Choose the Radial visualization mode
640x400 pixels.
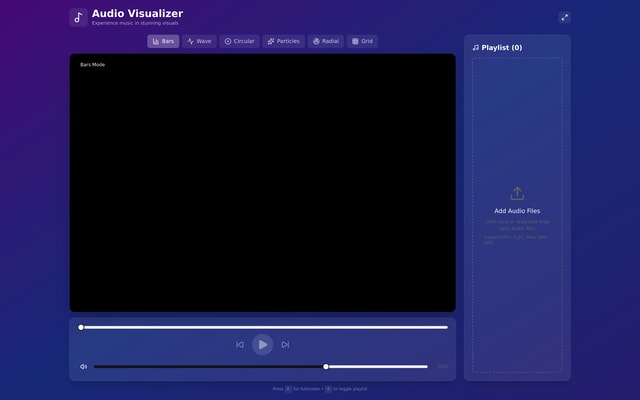pos(325,41)
